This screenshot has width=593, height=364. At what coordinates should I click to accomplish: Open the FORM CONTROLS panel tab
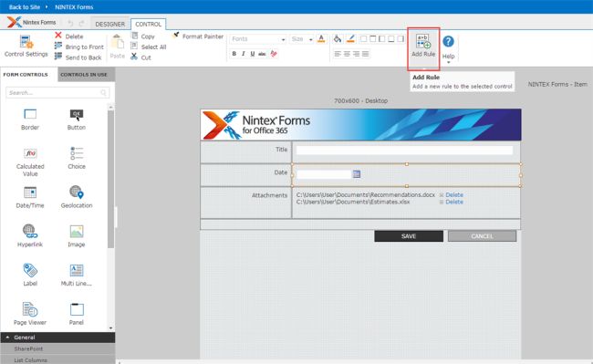26,75
